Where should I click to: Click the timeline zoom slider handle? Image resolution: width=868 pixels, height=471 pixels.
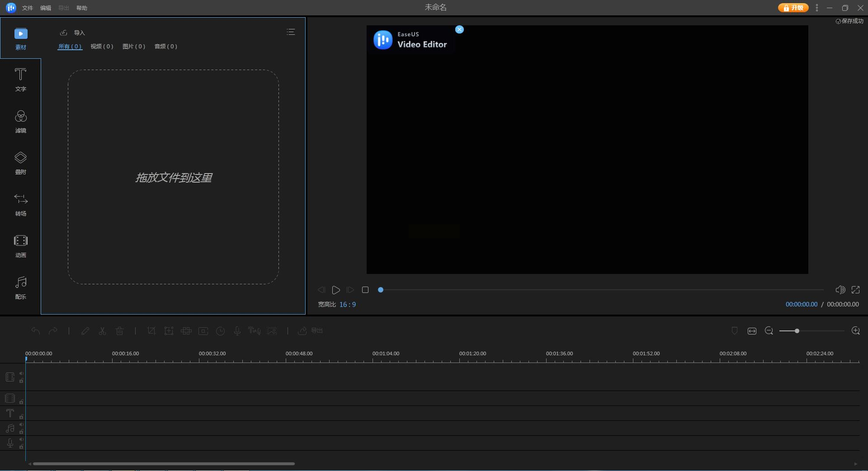[797, 331]
